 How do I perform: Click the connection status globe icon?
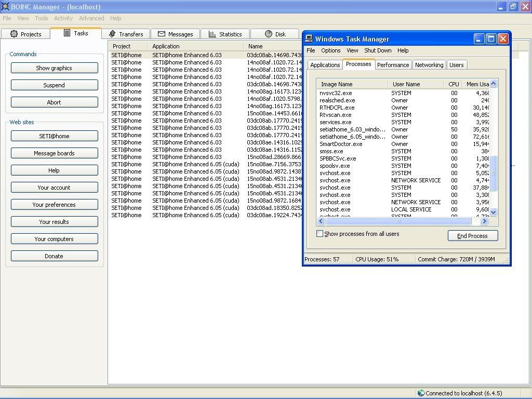421,393
